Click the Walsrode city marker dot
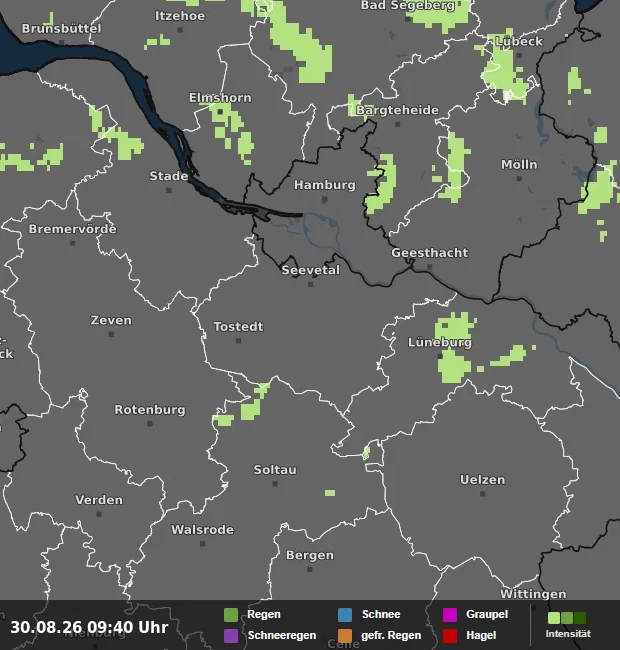The width and height of the screenshot is (620, 650). click(203, 544)
